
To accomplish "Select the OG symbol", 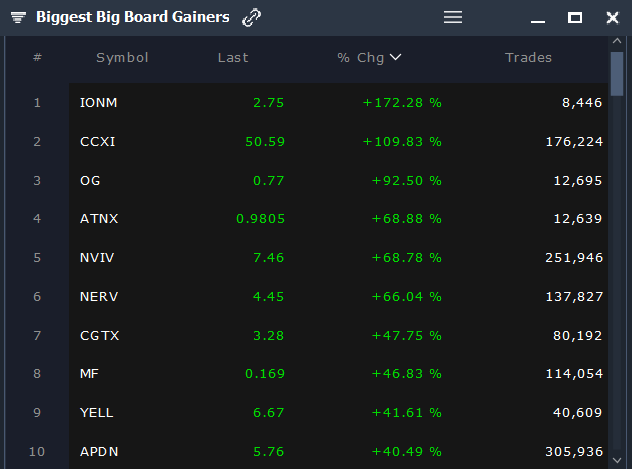I will click(x=90, y=181).
